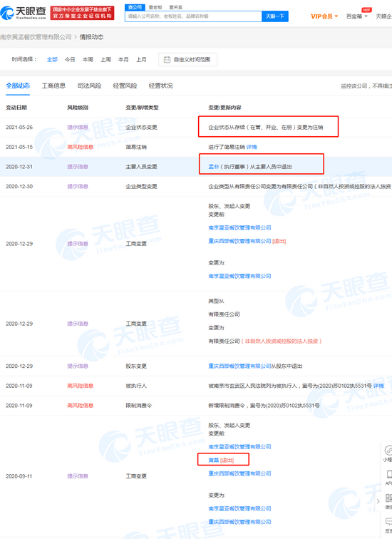Click the 风险级别 column header
This screenshot has height=539, width=392.
[78, 108]
